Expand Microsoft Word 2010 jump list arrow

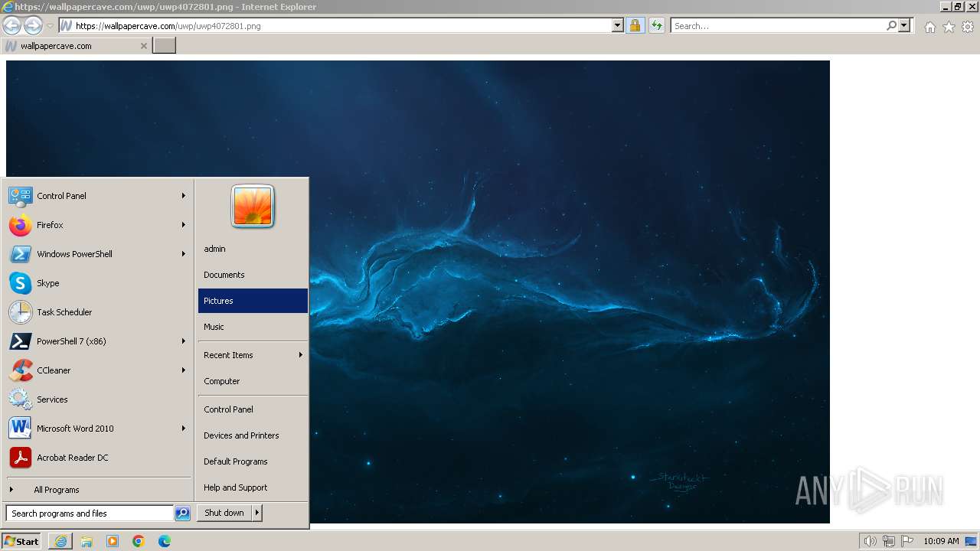[184, 429]
